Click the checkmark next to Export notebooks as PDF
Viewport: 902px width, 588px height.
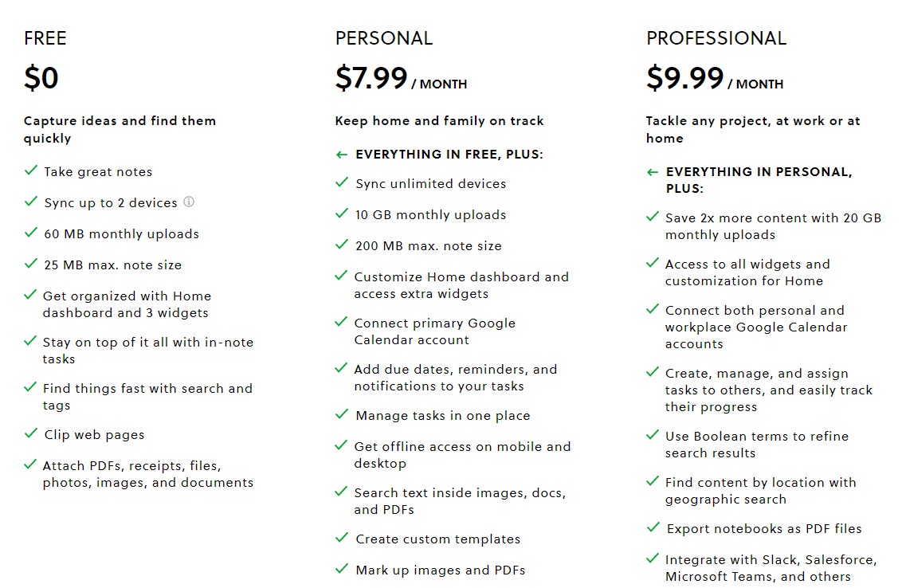tap(653, 528)
